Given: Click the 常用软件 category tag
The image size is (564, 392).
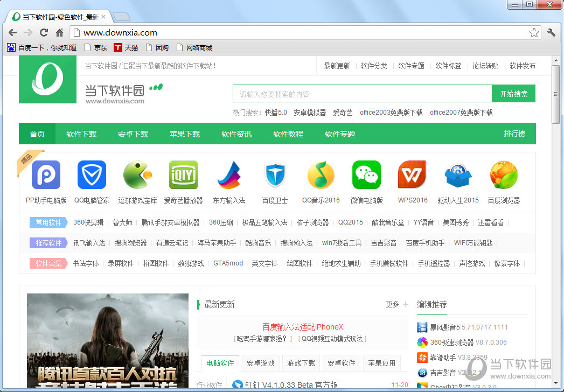Looking at the screenshot, I should (48, 222).
